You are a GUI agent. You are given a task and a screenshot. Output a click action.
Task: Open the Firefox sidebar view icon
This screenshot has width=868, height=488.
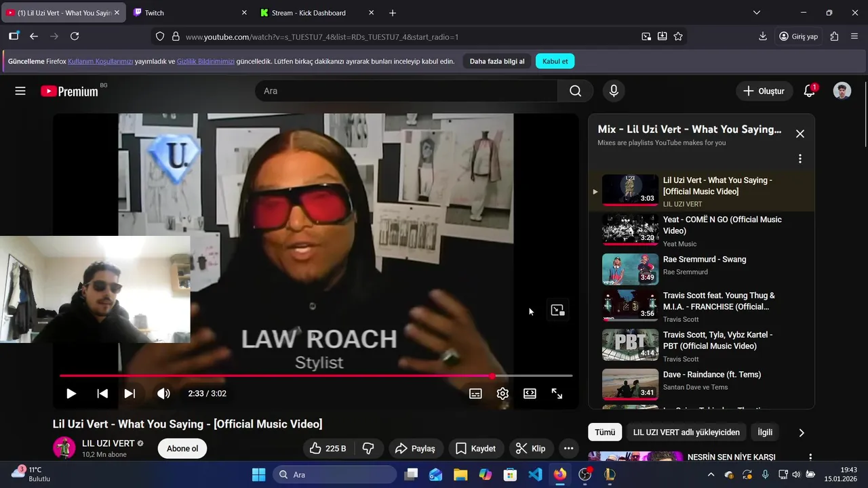[x=14, y=37]
